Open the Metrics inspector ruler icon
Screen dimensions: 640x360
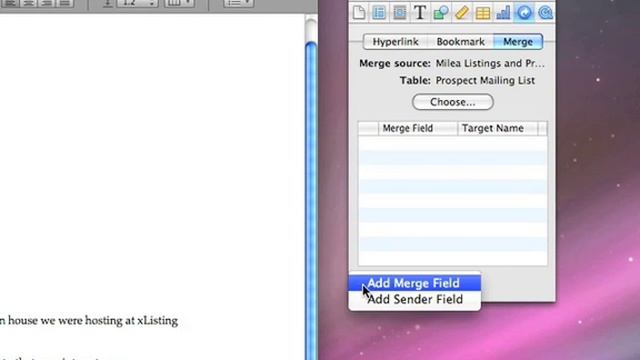(x=462, y=12)
